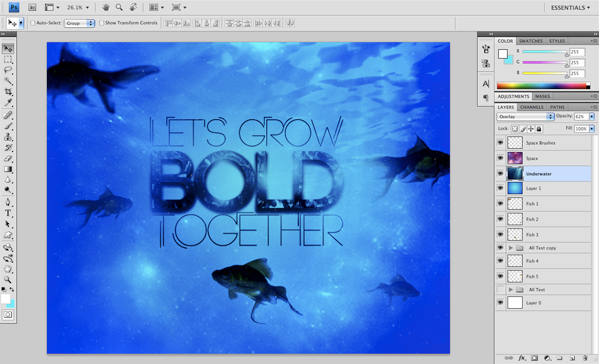Select the Eyedropper tool
Image resolution: width=599 pixels, height=364 pixels.
coord(8,103)
